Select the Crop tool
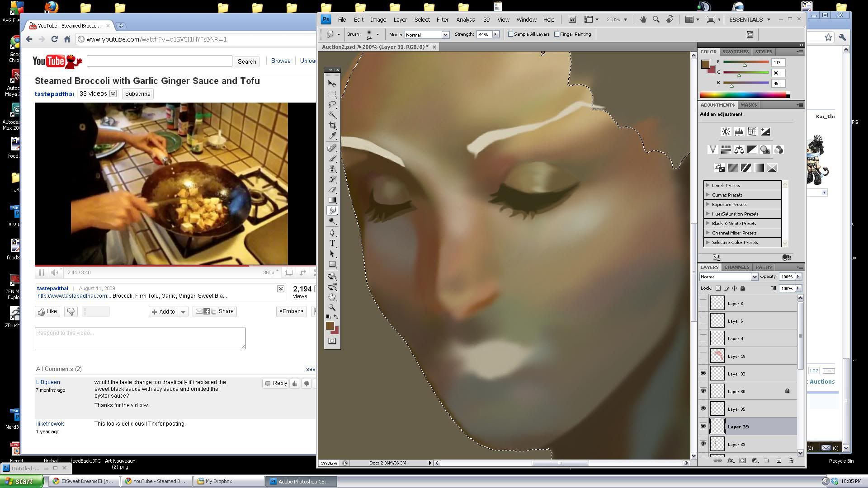Image resolution: width=868 pixels, height=488 pixels. tap(332, 125)
